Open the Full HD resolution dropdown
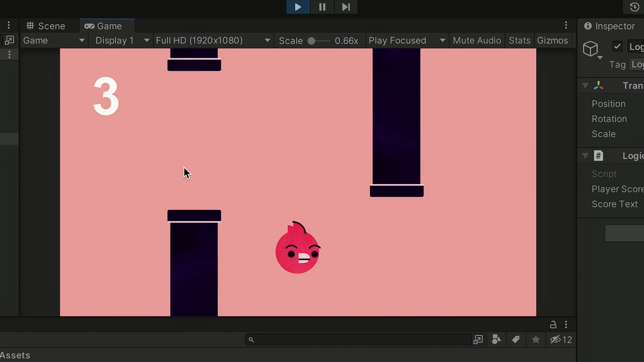644x362 pixels. [x=213, y=41]
